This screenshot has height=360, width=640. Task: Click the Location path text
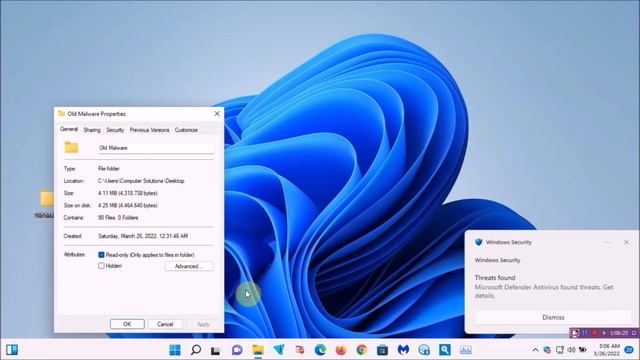tap(141, 181)
